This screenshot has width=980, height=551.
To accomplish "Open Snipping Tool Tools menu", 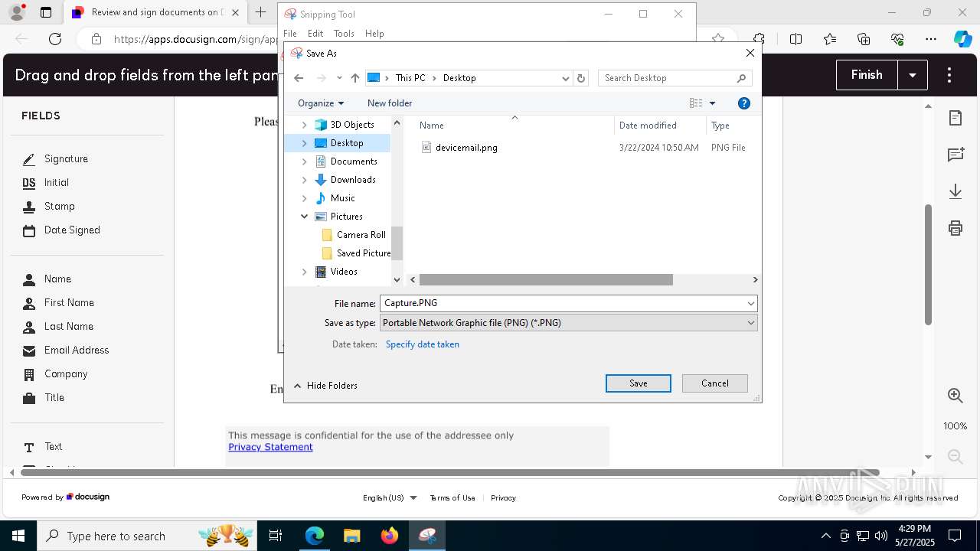I will point(344,34).
